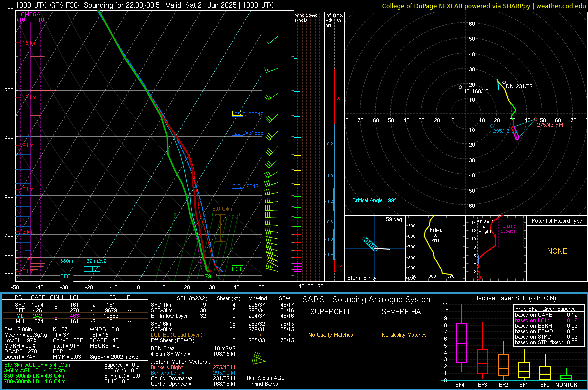The width and height of the screenshot is (588, 390).
Task: Click the '700-500mb LR = 4.6 C/km' line
Action: click(x=35, y=381)
